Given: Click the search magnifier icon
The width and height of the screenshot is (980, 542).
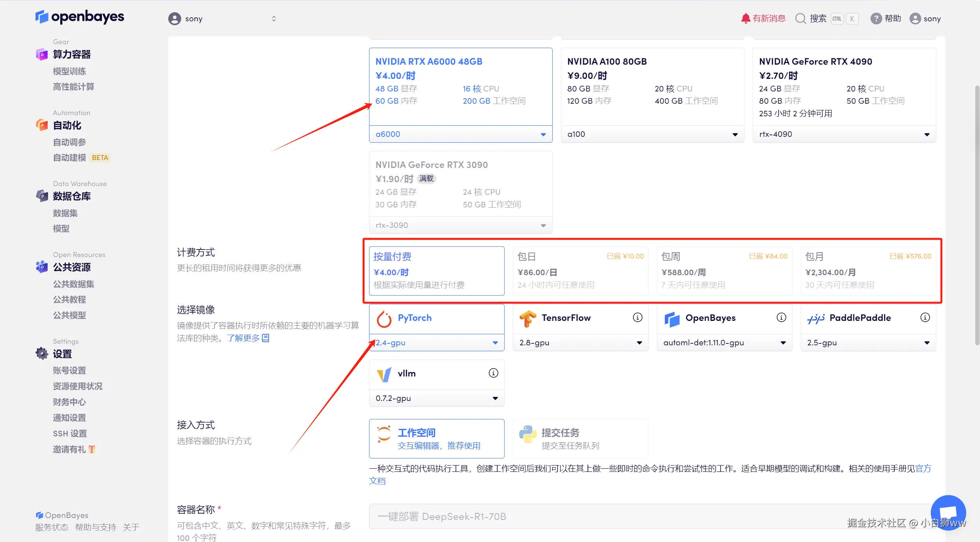Looking at the screenshot, I should 800,19.
